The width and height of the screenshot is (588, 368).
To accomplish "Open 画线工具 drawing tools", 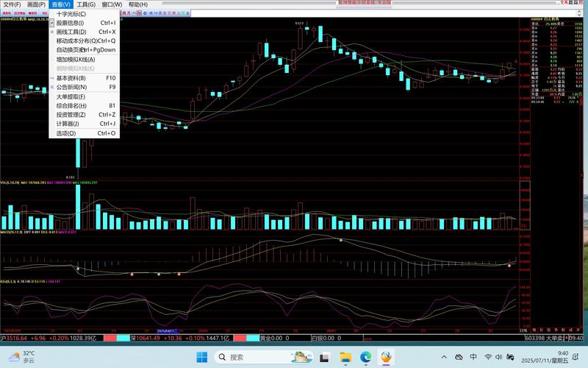I will point(71,32).
